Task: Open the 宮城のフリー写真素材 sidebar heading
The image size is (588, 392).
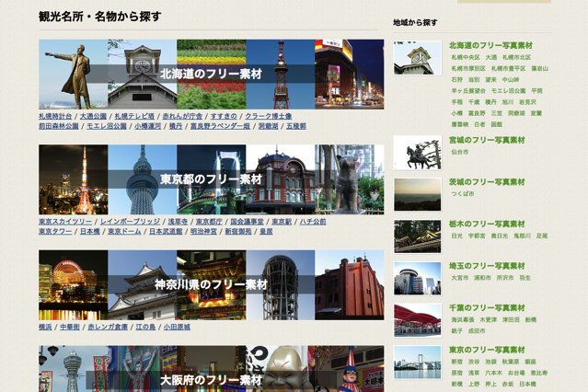Action: (487, 140)
